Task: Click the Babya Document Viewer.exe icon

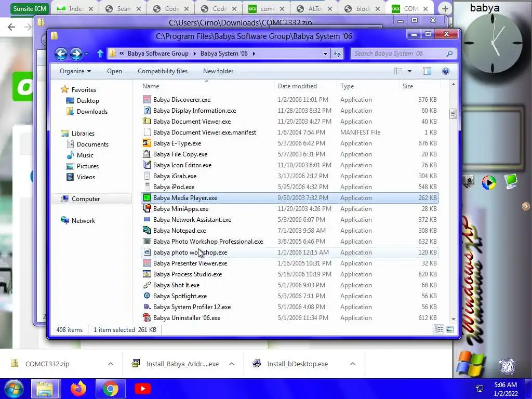Action: pyautogui.click(x=147, y=121)
